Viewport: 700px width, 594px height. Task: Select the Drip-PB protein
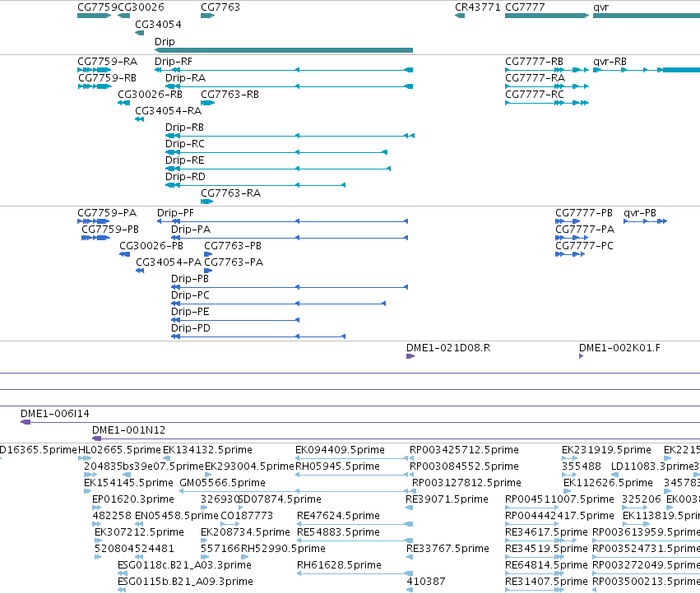(x=290, y=288)
